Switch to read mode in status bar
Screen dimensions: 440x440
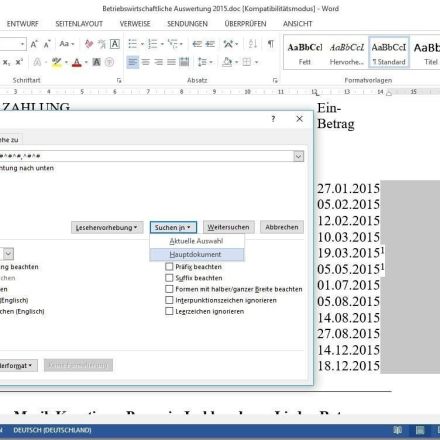[x=397, y=430]
